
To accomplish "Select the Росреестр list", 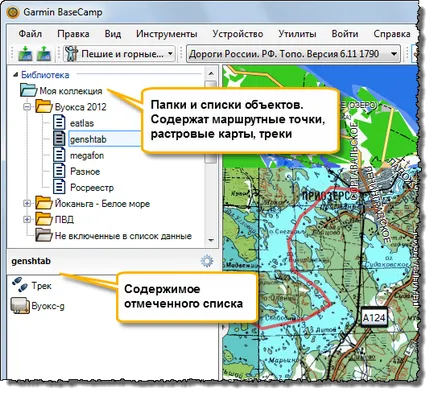I will (92, 188).
